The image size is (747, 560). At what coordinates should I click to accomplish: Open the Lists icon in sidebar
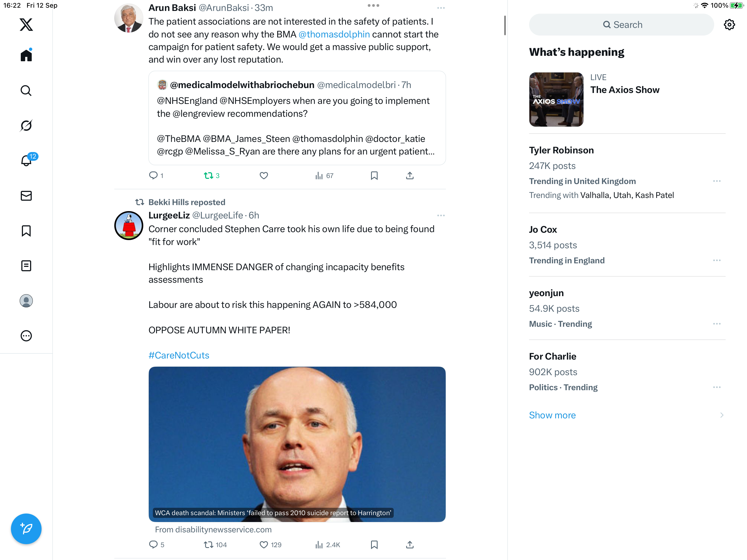26,266
